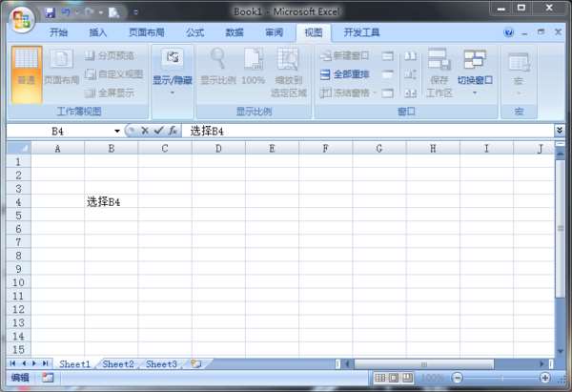Click Reset Window Position icon
The width and height of the screenshot is (572, 392).
410,93
